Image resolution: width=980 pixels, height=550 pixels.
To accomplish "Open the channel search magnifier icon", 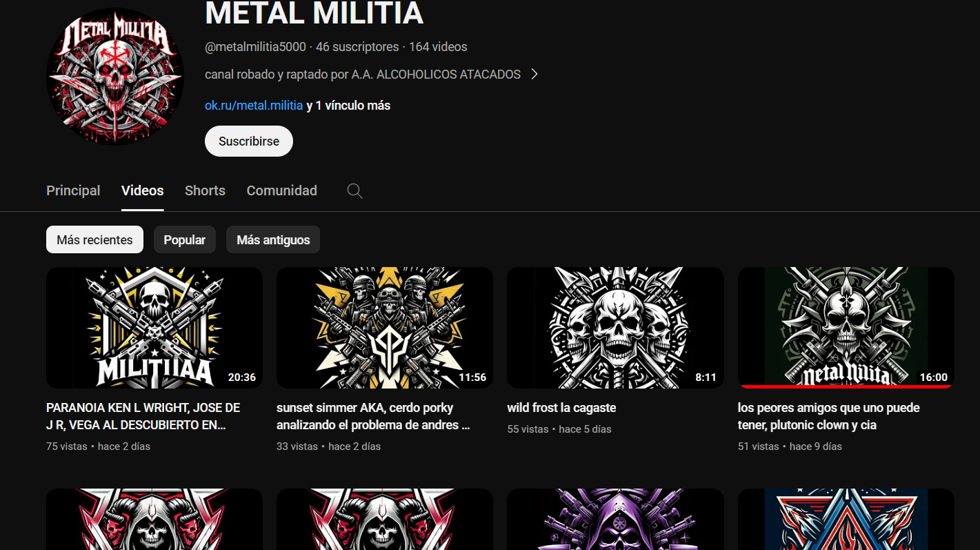I will click(354, 191).
